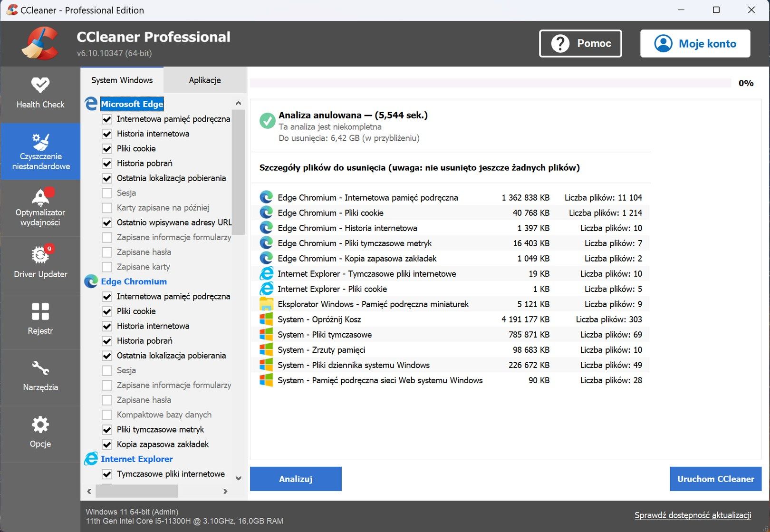Open the Driver Updater gear icon
770x532 pixels.
coord(40,255)
